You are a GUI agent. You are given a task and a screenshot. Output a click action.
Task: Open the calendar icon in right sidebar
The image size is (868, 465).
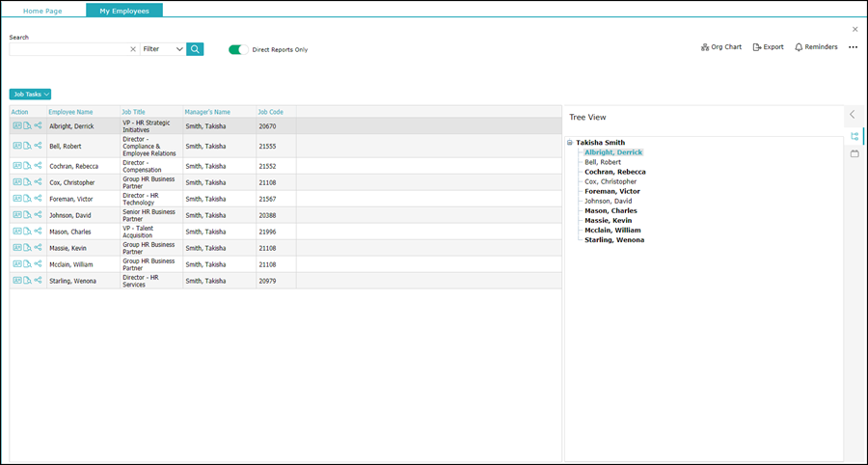click(854, 153)
